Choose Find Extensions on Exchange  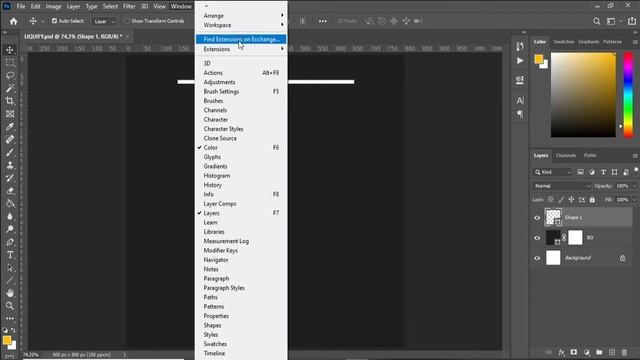coord(241,39)
